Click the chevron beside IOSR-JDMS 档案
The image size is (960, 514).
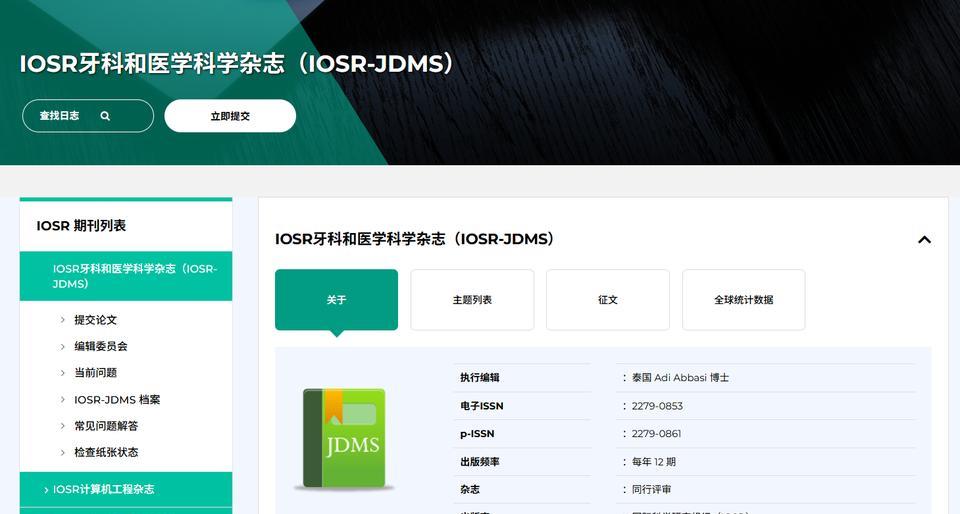click(x=62, y=400)
